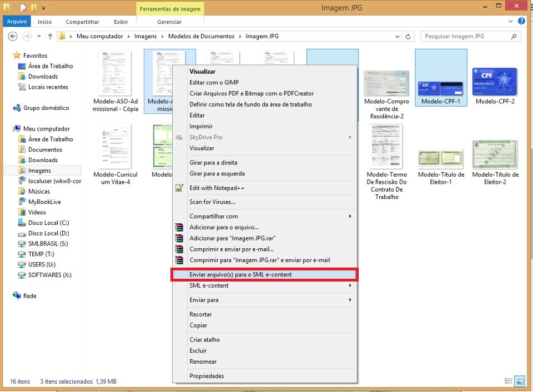Click the Refresh button in address bar
This screenshot has height=392, width=533.
click(x=409, y=37)
